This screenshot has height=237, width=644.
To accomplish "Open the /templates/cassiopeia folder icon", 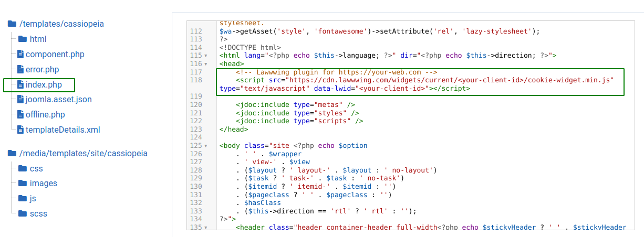I will pos(12,24).
